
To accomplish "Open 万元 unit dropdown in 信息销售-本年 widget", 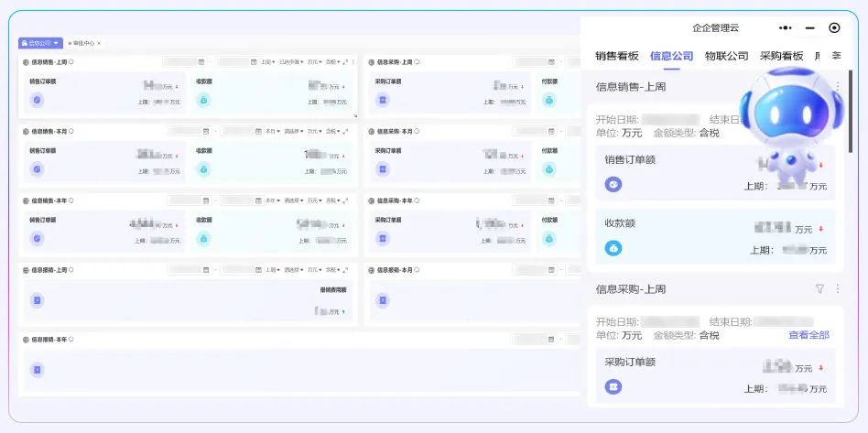I will 313,200.
